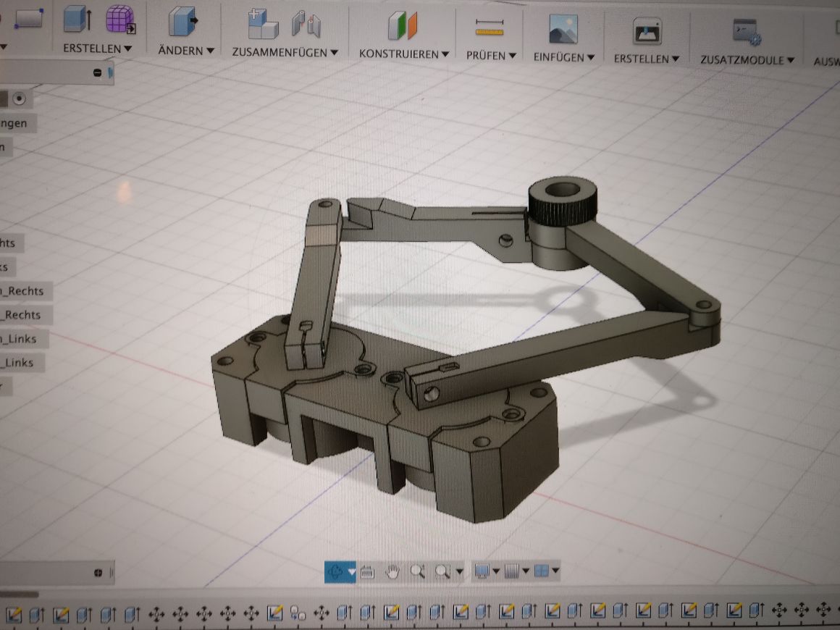840x630 pixels.
Task: Choose the Joint assembly tool
Action: 306,25
